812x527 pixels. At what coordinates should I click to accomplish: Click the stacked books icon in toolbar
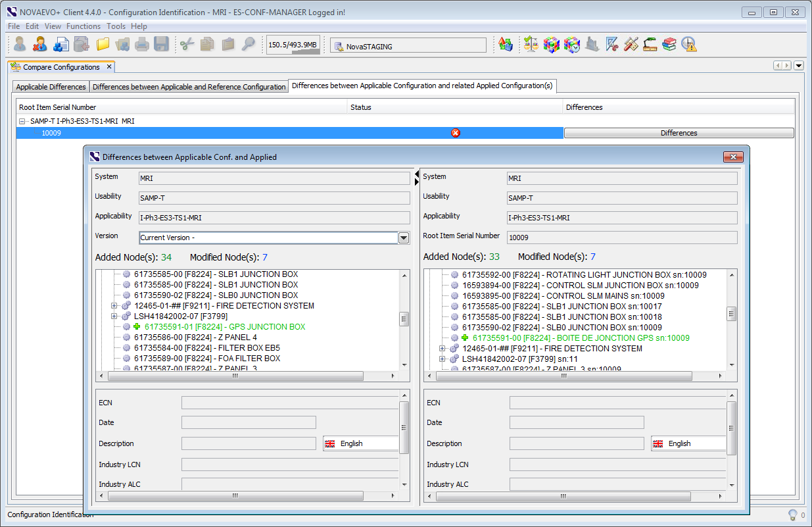[669, 45]
